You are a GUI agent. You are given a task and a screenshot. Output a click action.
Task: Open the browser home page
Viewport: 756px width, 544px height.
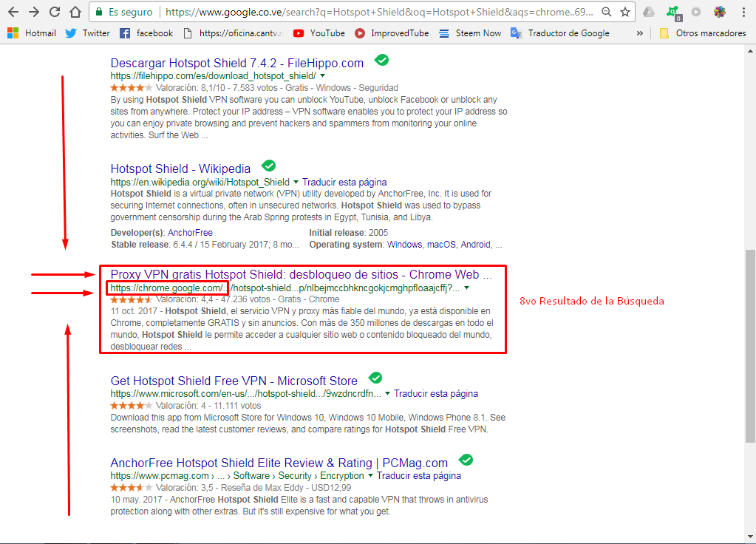(75, 12)
